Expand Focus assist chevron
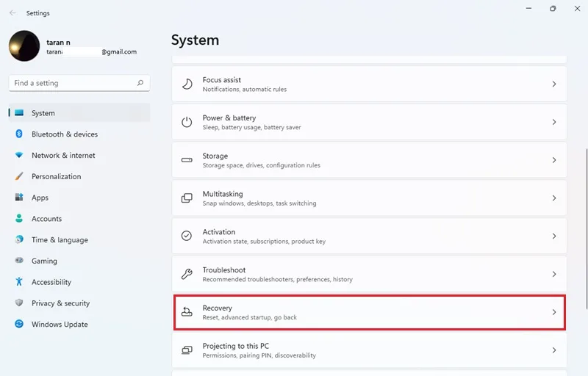588x376 pixels. tap(554, 84)
